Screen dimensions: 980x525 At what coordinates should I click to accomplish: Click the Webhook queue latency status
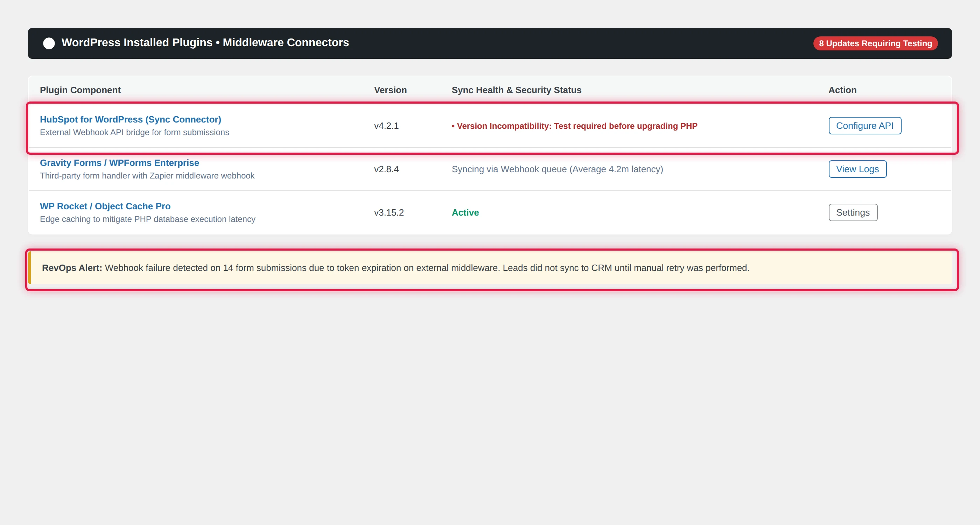tap(557, 169)
